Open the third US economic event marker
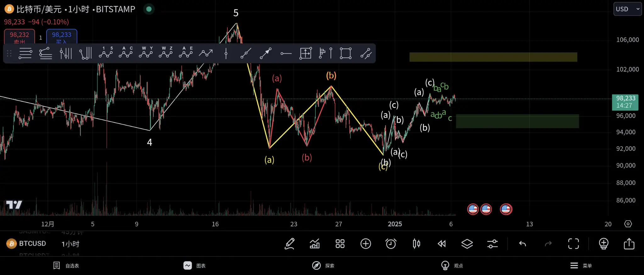The width and height of the screenshot is (644, 275). click(506, 209)
